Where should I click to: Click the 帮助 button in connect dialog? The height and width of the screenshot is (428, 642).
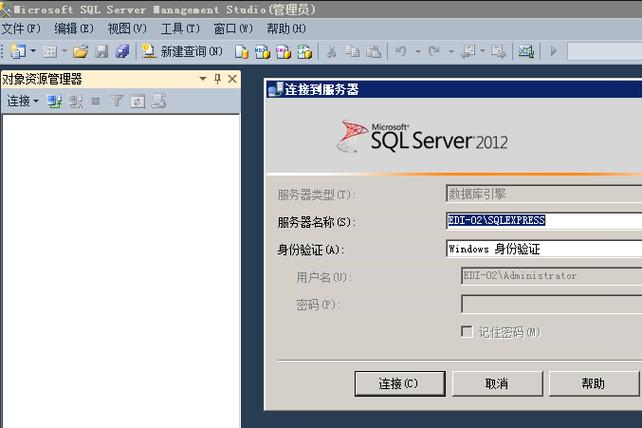pyautogui.click(x=593, y=384)
